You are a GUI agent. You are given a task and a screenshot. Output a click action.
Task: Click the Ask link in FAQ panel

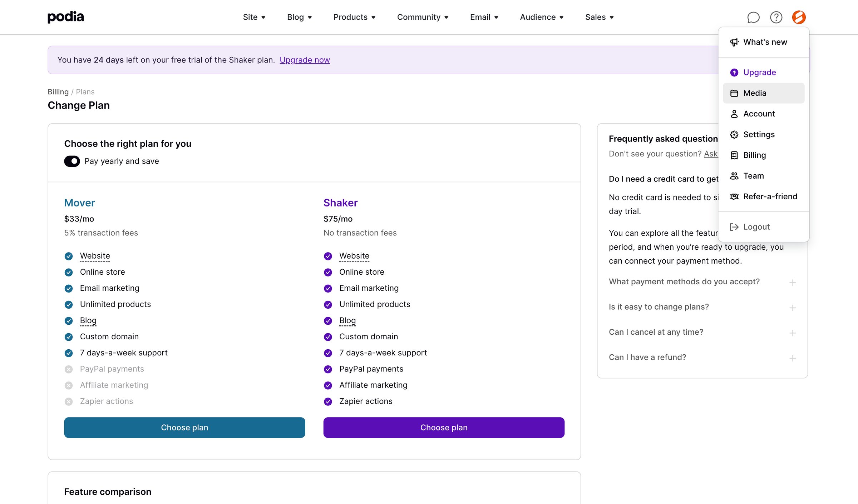click(x=711, y=154)
